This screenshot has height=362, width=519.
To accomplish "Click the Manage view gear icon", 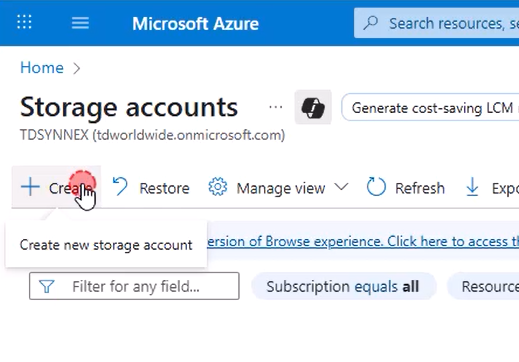I will 218,187.
